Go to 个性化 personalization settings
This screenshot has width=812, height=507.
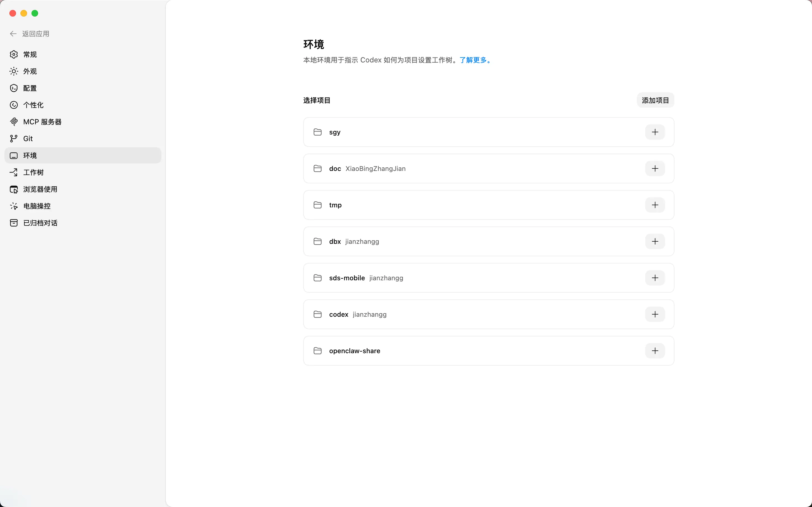(33, 105)
